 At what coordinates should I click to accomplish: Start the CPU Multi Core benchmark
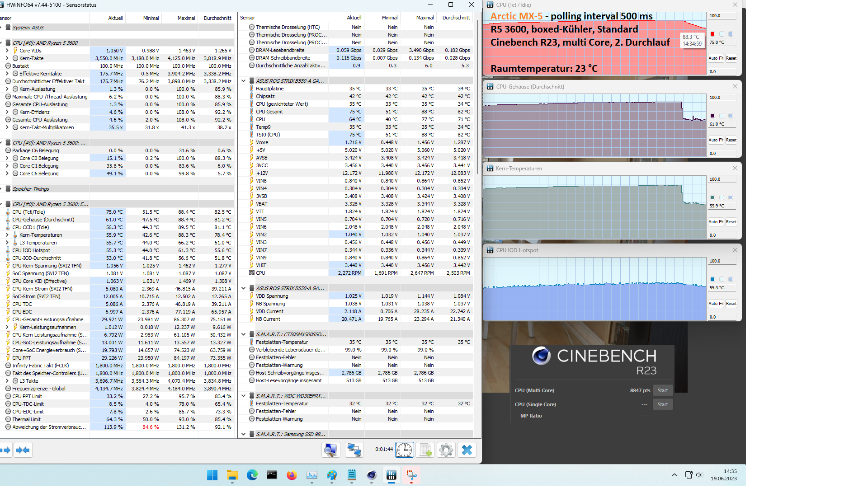pos(663,390)
